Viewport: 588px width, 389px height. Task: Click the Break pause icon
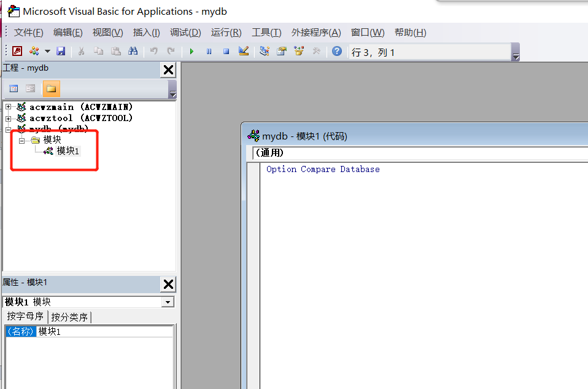click(209, 52)
